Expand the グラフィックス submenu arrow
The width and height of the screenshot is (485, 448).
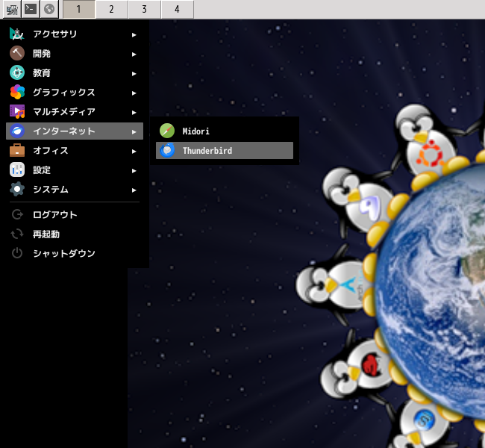tap(134, 93)
